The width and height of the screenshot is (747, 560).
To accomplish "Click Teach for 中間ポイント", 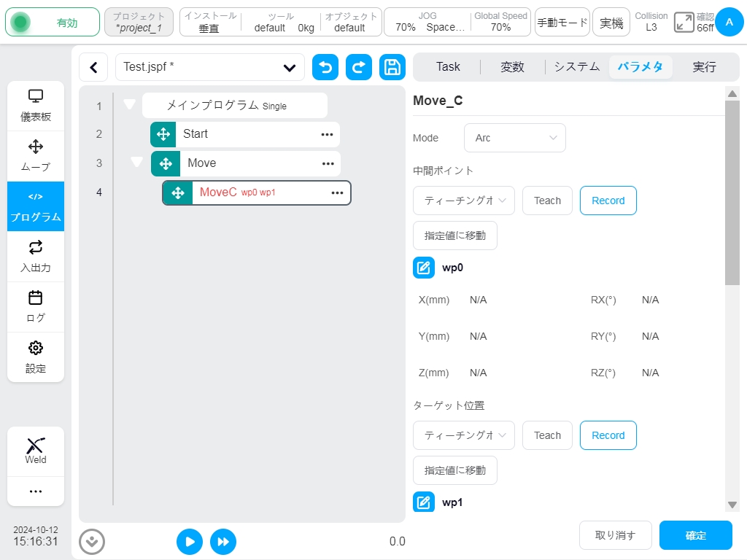I will pos(547,201).
